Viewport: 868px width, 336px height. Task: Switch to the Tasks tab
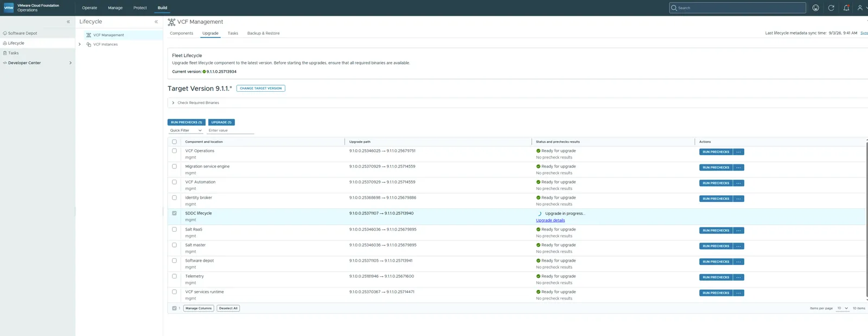coord(233,33)
